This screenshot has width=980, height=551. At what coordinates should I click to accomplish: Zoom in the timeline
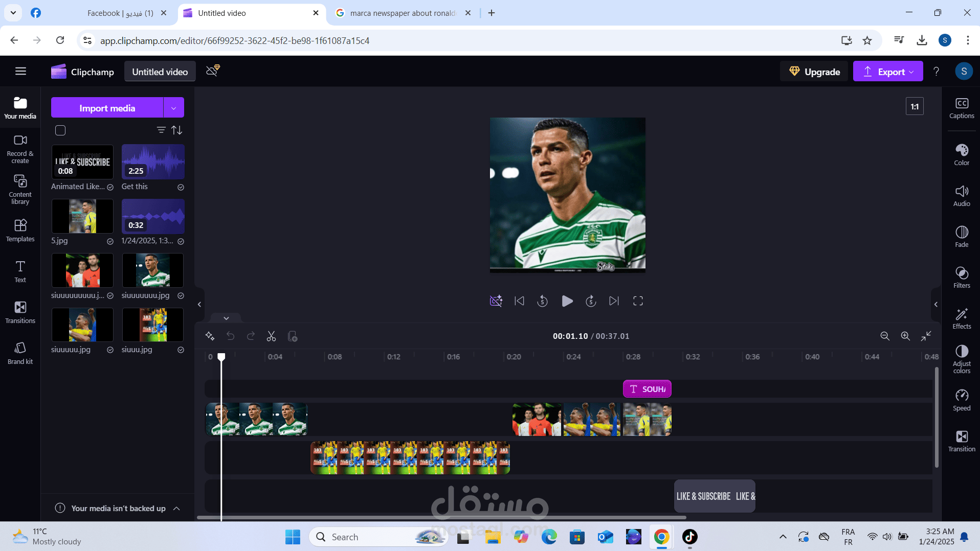click(x=905, y=336)
